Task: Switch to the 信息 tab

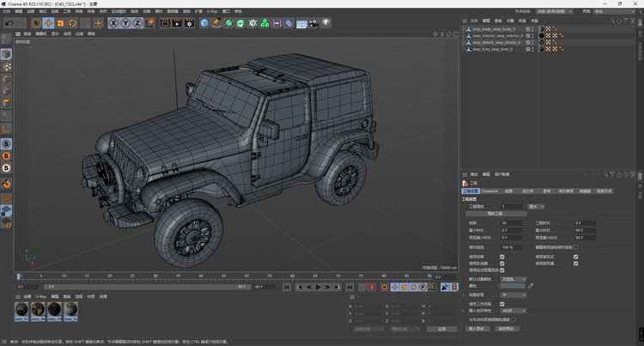Action: pyautogui.click(x=508, y=191)
